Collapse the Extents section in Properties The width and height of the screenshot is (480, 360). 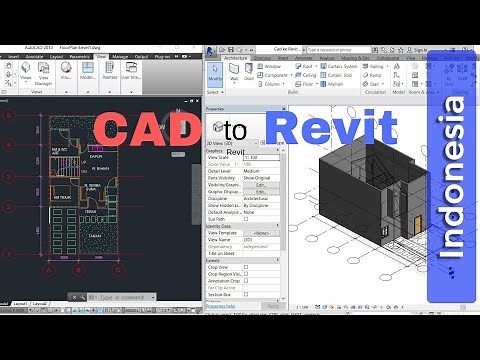pos(277,260)
